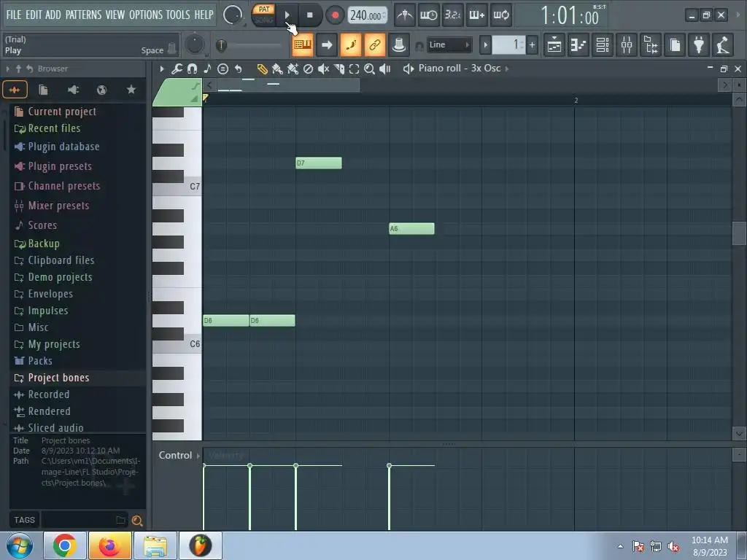This screenshot has width=747, height=560.
Task: Select the Mute tool speaker icon
Action: click(323, 69)
